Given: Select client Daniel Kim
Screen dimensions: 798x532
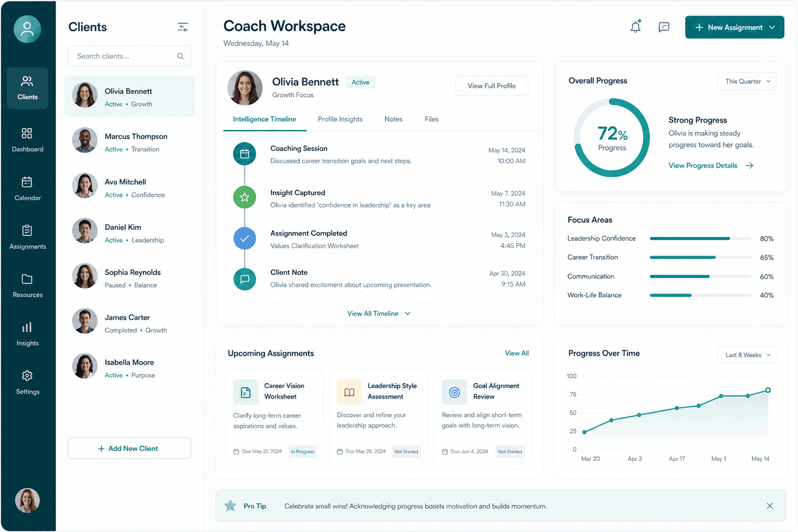Looking at the screenshot, I should 129,232.
